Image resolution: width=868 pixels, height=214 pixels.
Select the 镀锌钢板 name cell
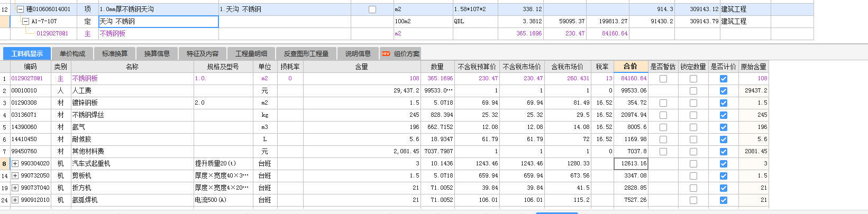tap(132, 103)
